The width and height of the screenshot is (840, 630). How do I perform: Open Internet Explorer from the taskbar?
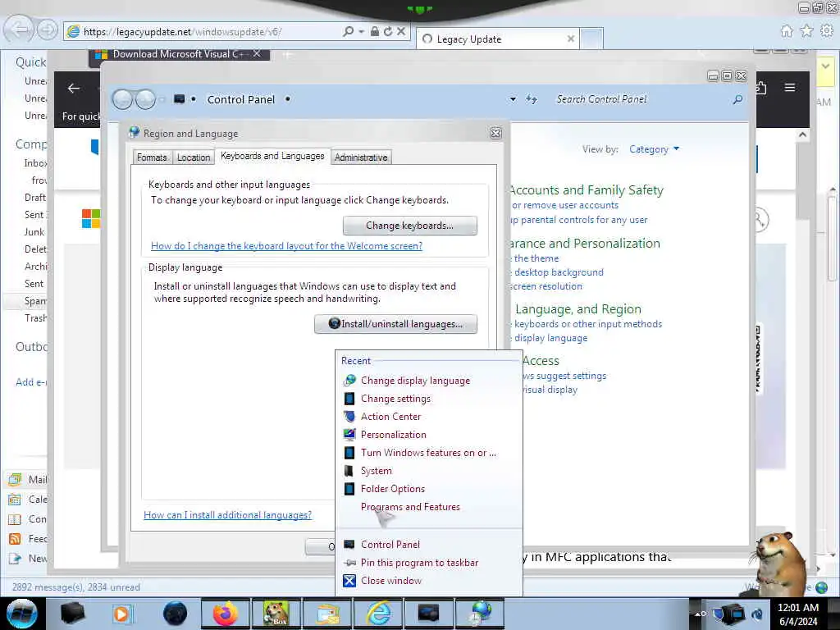click(x=378, y=614)
